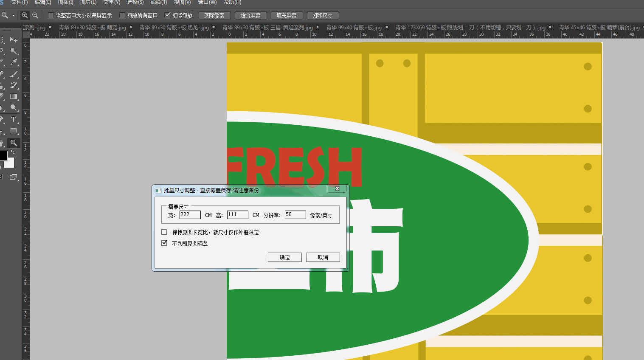Close the 三福-疯娃系列.jpg tab

(317, 27)
